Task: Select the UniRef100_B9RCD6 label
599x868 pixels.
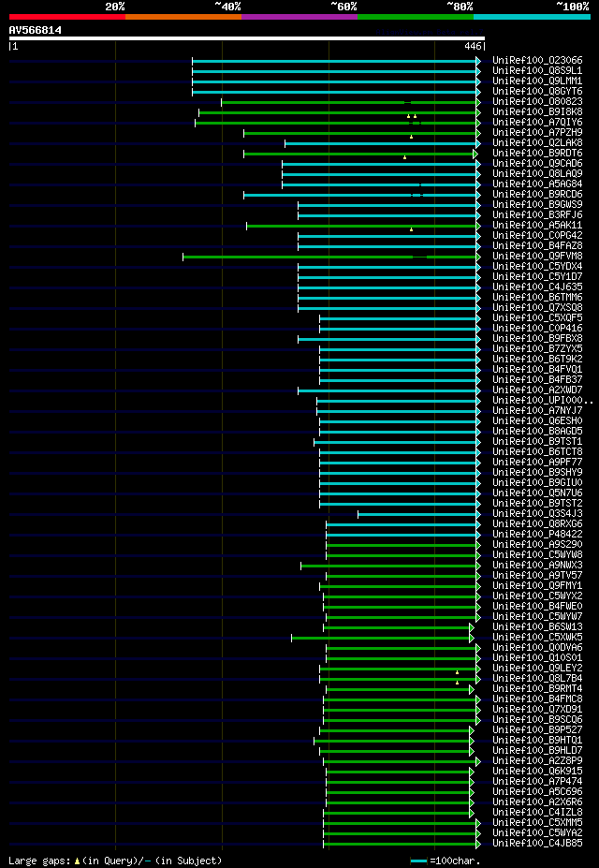Action: [x=537, y=195]
